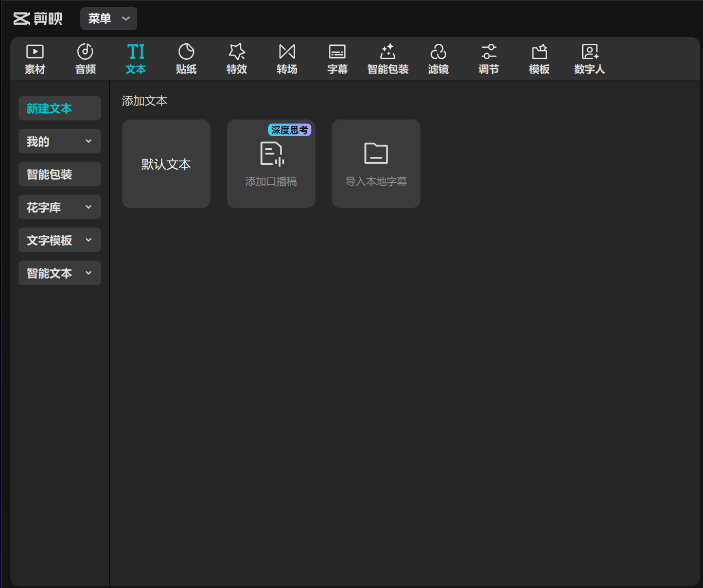Add the 默认文本 default text card
703x588 pixels.
click(x=166, y=164)
